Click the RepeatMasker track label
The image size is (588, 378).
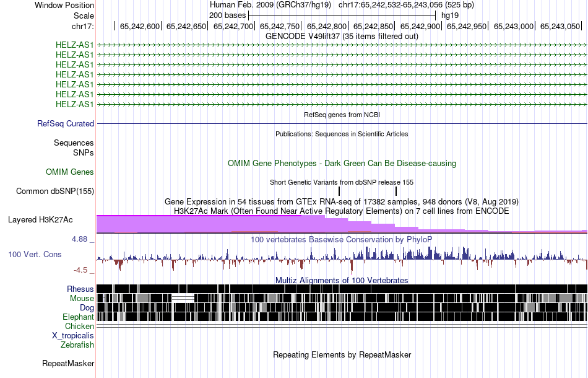[68, 363]
